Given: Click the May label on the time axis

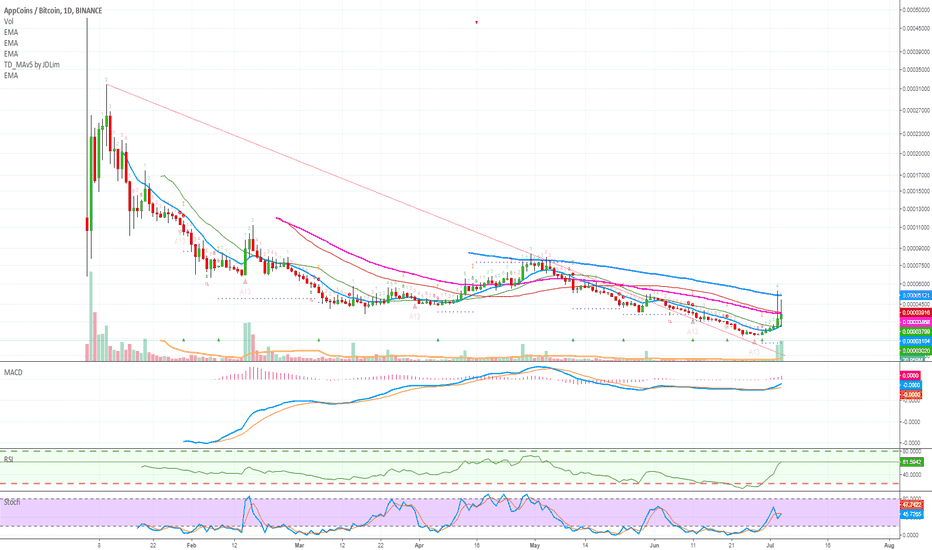Looking at the screenshot, I should click(534, 545).
